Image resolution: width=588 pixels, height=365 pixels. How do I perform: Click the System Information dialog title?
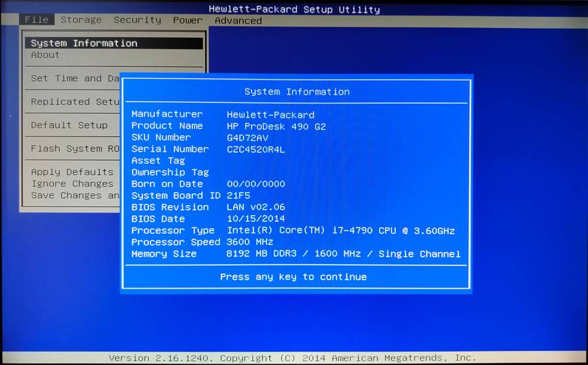pos(297,92)
